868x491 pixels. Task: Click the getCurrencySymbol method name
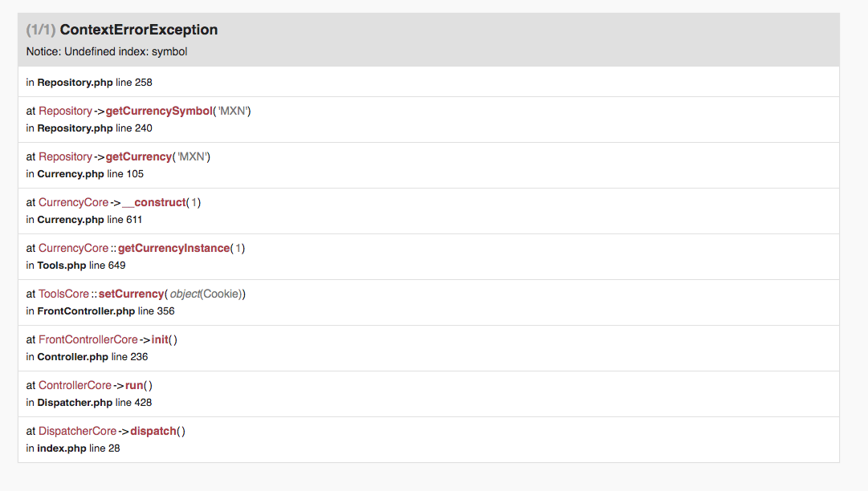(158, 111)
